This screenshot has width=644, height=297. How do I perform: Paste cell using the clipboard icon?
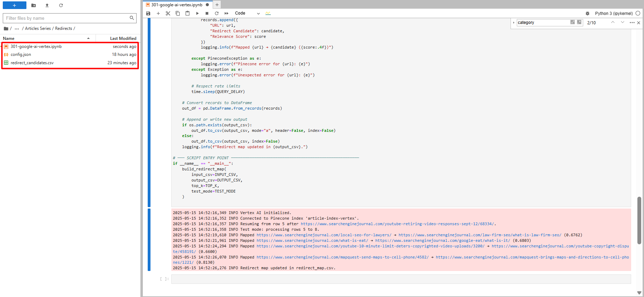[x=187, y=14]
